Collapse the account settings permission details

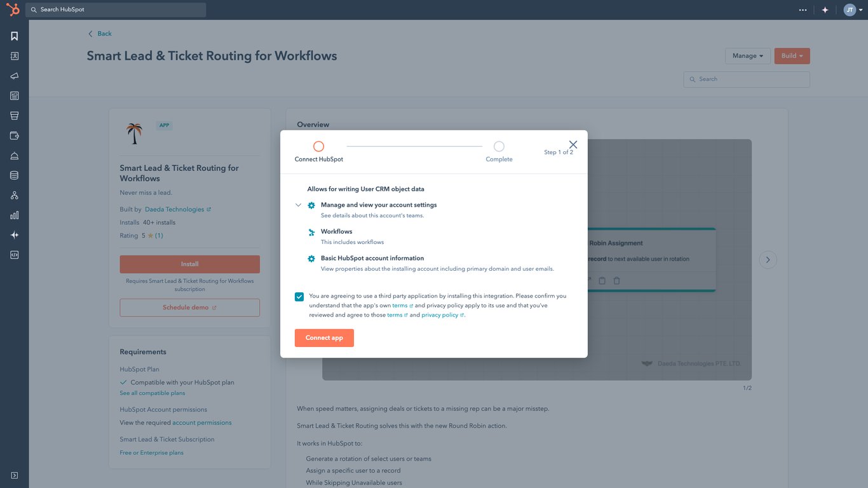[298, 205]
